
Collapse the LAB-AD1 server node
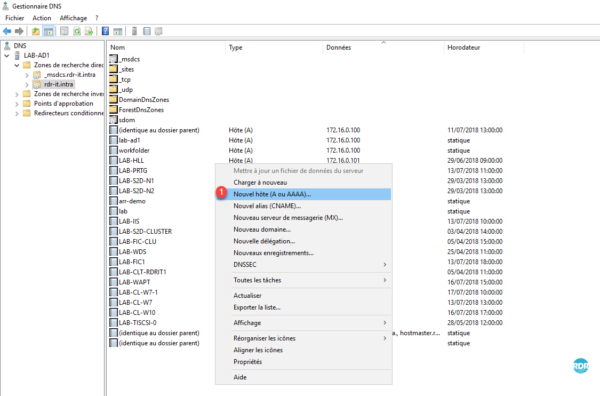click(7, 55)
